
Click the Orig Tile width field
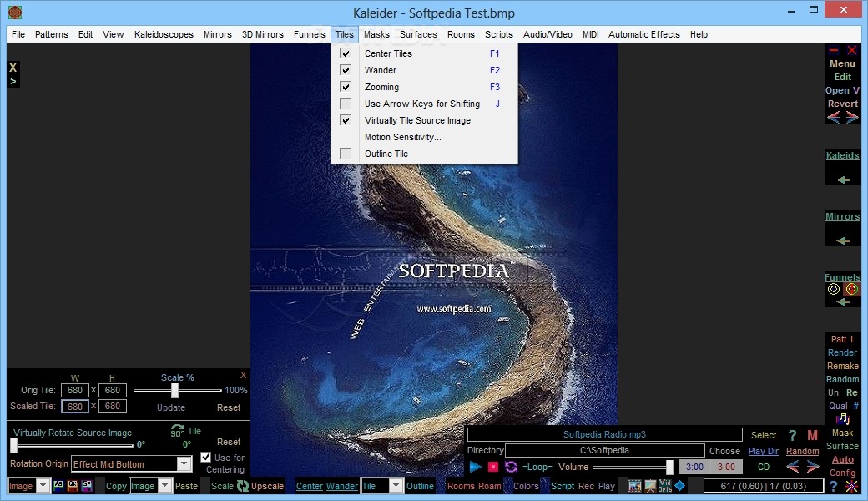(x=75, y=390)
